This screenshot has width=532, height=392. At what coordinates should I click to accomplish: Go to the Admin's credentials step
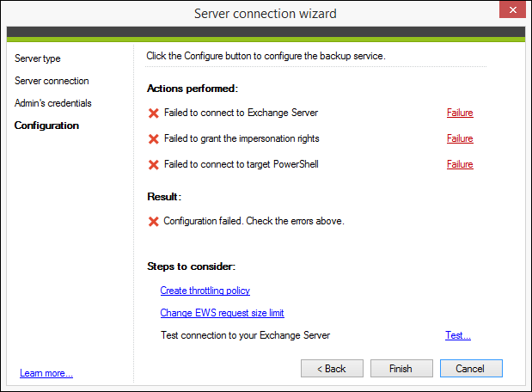tap(53, 103)
